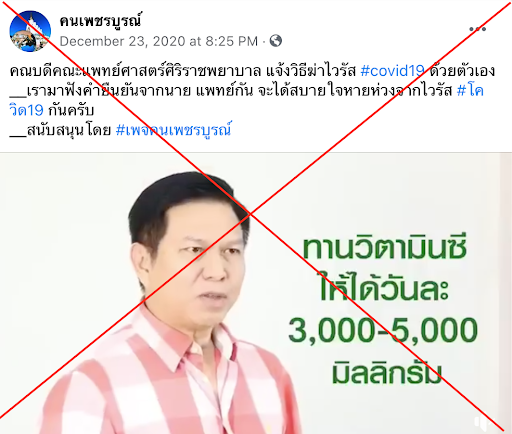Follow the #เพจคนเพชรบูรณ์ hashtag
The height and width of the screenshot is (434, 512).
point(173,130)
